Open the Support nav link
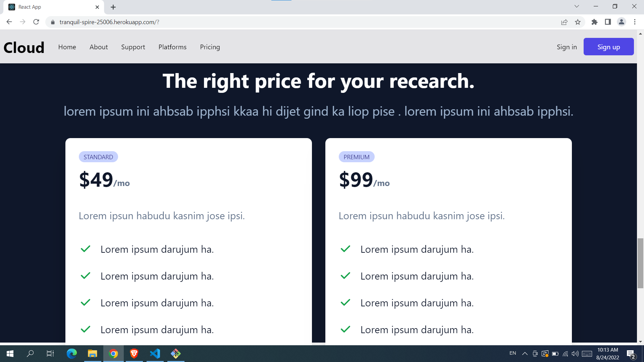Screen dimensions: 644x362 click(133, 47)
